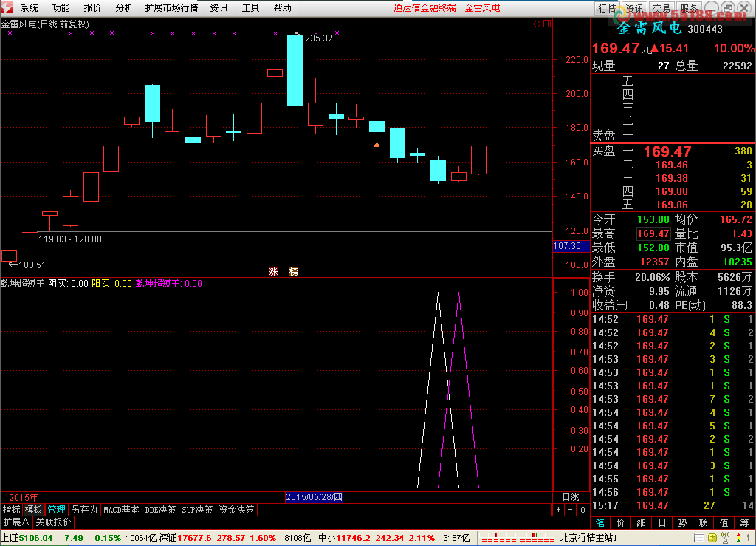Image resolution: width=756 pixels, height=546 pixels.
Task: Switch to the MACD基本 template
Action: click(x=121, y=509)
